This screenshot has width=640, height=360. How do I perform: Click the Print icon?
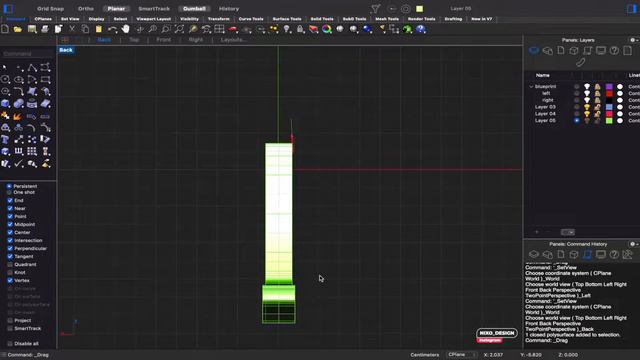point(45,29)
